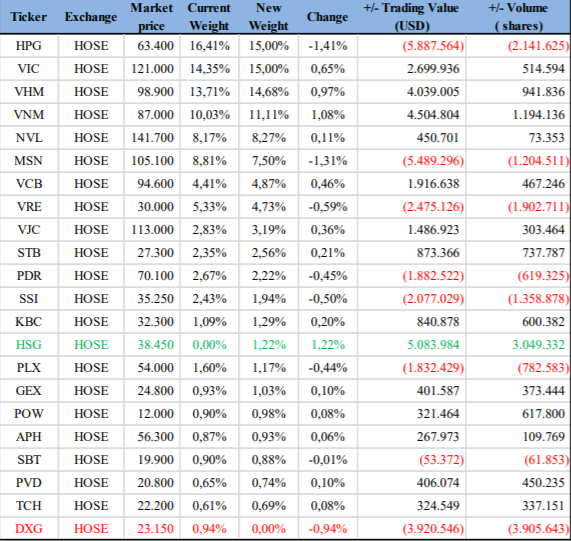
Task: Select the green HSG ticker cell
Action: [x=29, y=344]
